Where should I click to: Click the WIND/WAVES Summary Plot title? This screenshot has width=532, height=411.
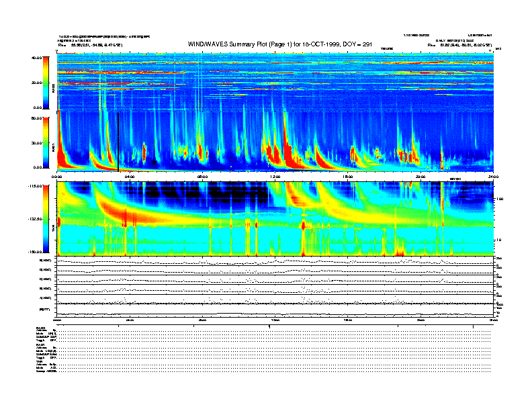click(280, 44)
